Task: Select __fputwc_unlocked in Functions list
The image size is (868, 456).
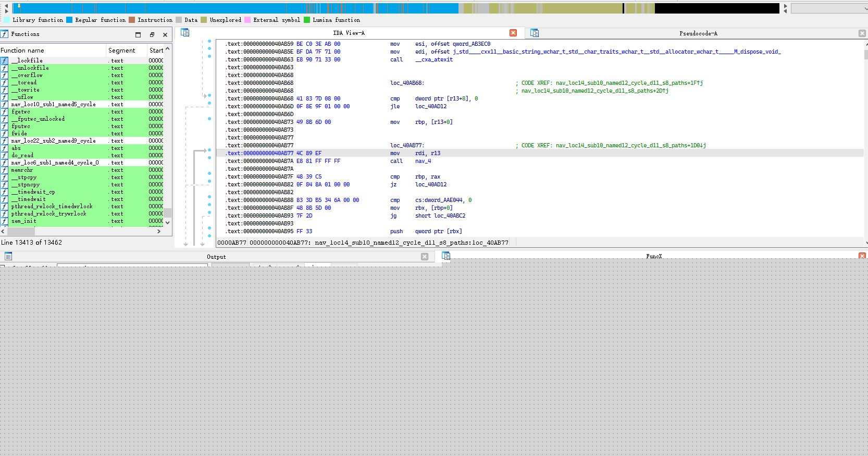Action: [x=82, y=119]
